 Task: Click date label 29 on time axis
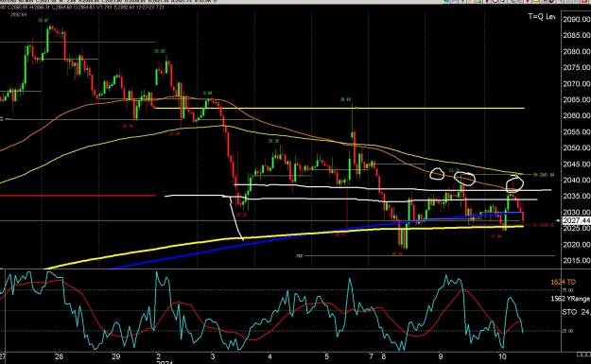click(116, 356)
